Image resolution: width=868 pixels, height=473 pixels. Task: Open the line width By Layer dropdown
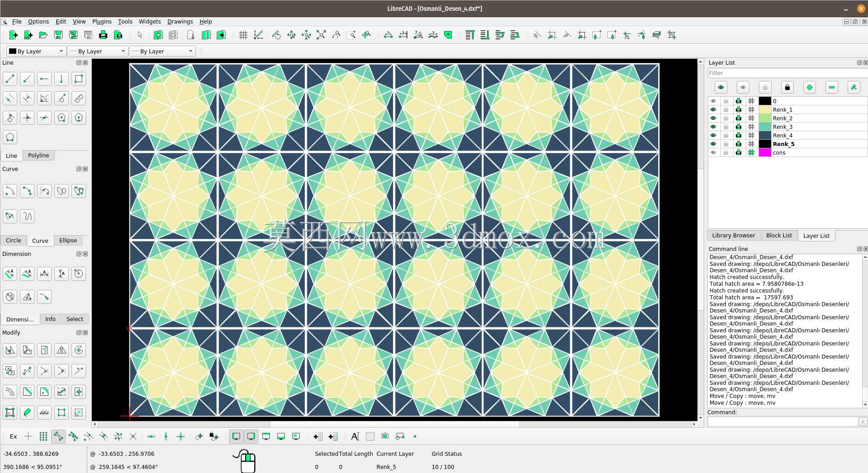click(x=98, y=51)
